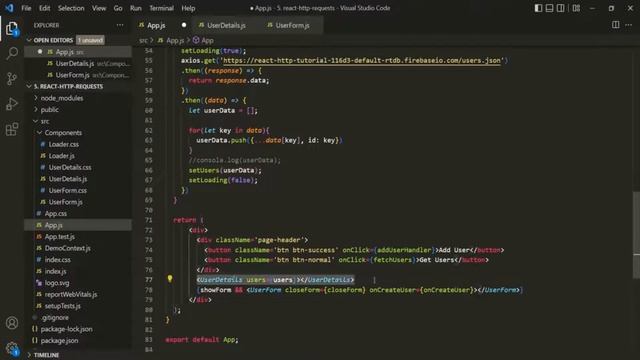Click the VS Code logo icon

pyautogui.click(x=9, y=8)
